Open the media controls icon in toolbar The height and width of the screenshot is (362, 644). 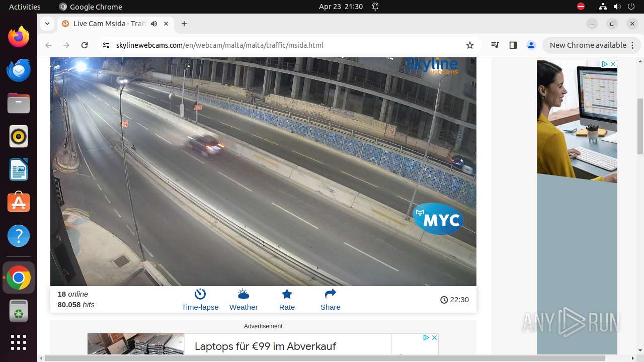(x=495, y=45)
